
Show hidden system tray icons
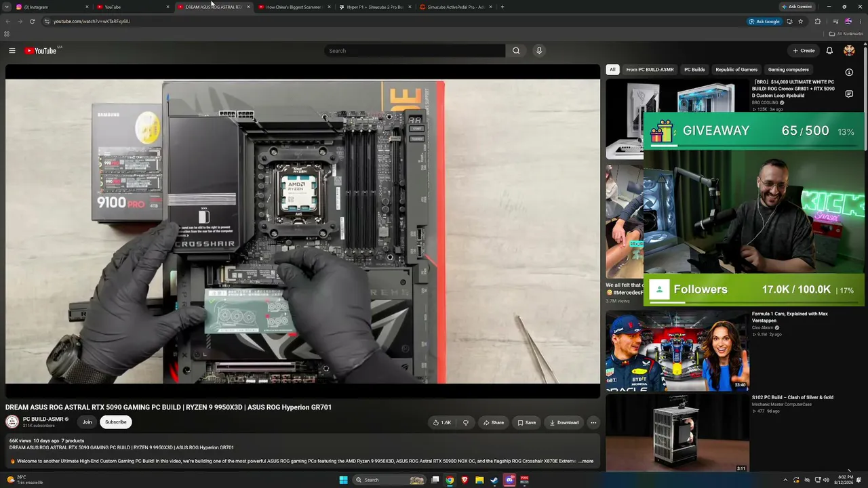click(x=785, y=480)
